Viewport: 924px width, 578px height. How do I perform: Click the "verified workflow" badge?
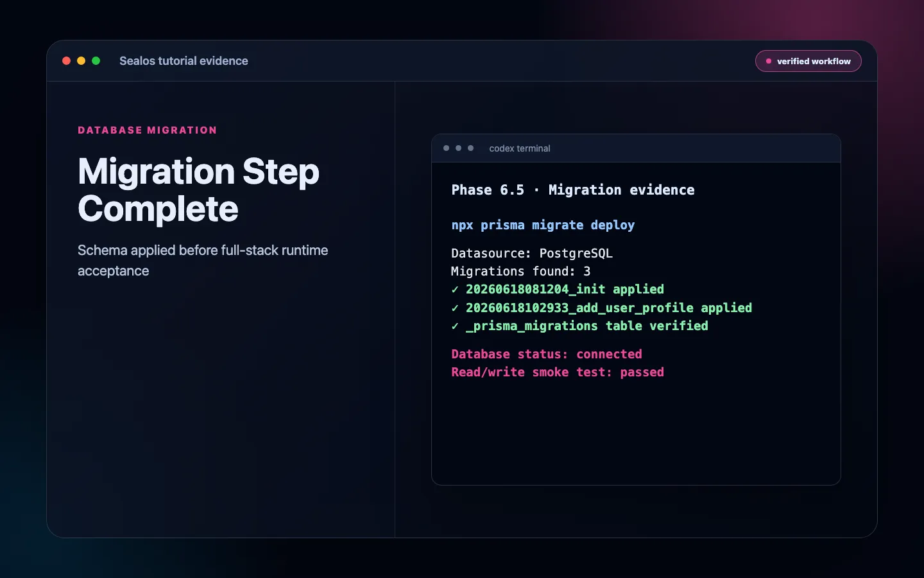(x=808, y=61)
